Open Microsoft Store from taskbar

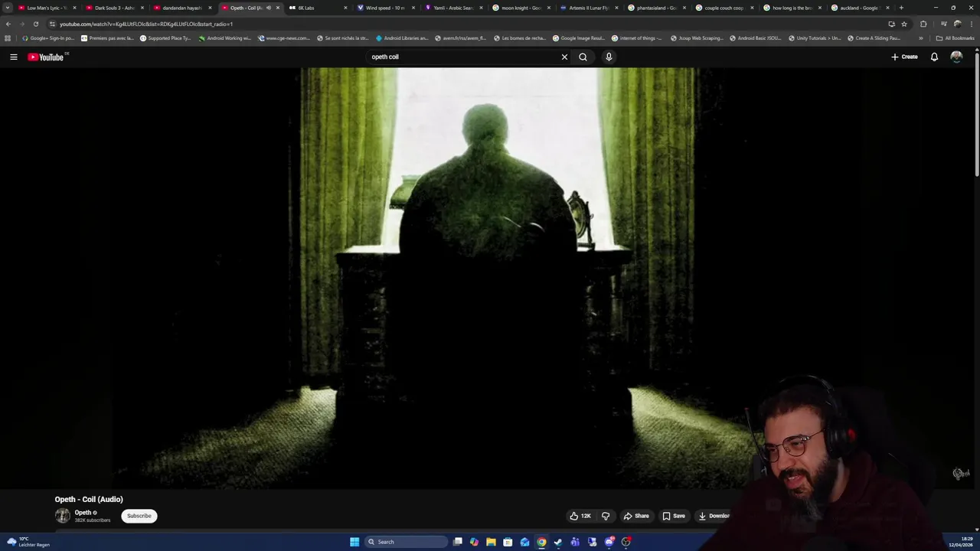(508, 542)
